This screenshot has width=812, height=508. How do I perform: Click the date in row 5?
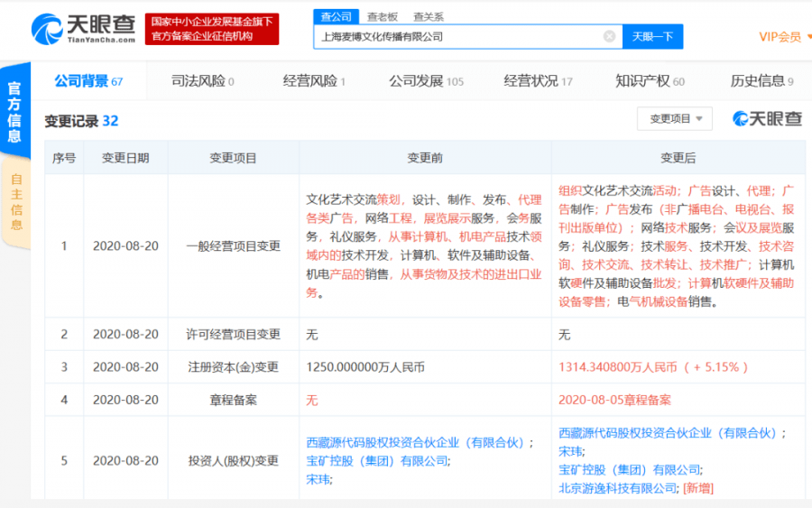click(x=125, y=461)
